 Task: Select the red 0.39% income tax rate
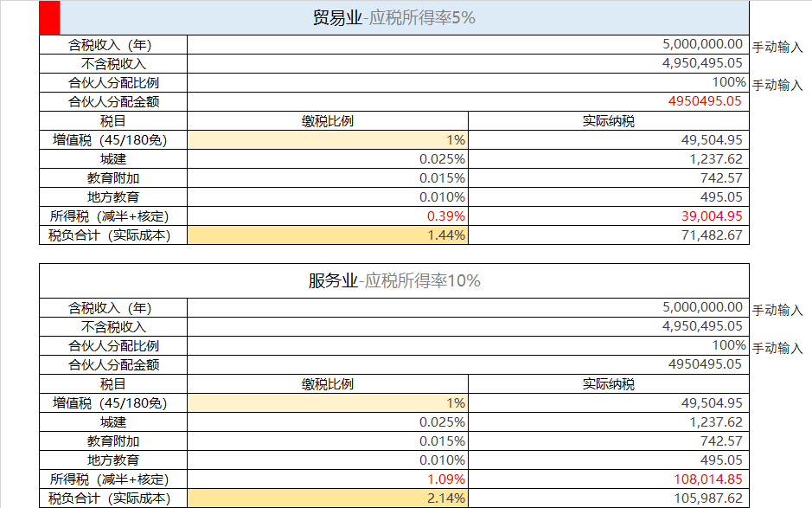click(x=328, y=215)
